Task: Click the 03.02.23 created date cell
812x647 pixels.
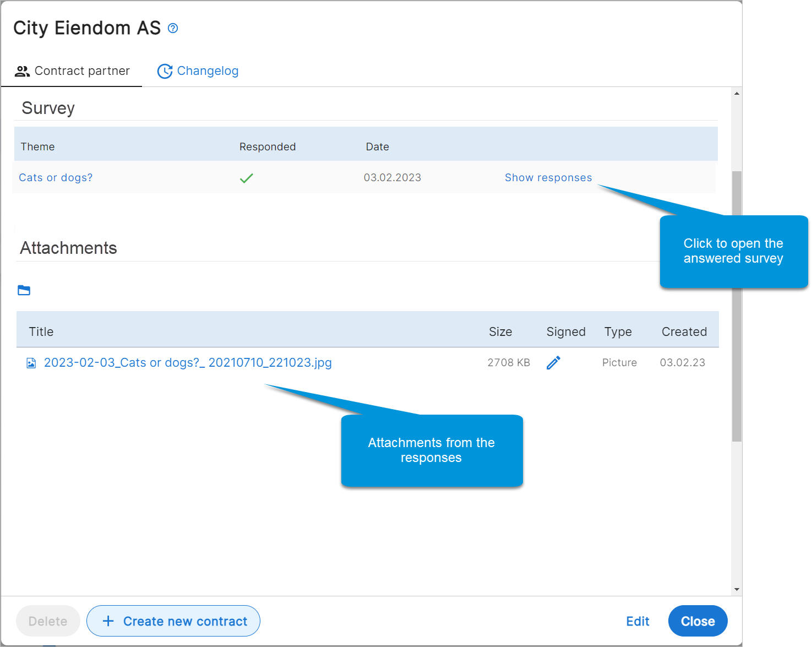Action: tap(683, 362)
